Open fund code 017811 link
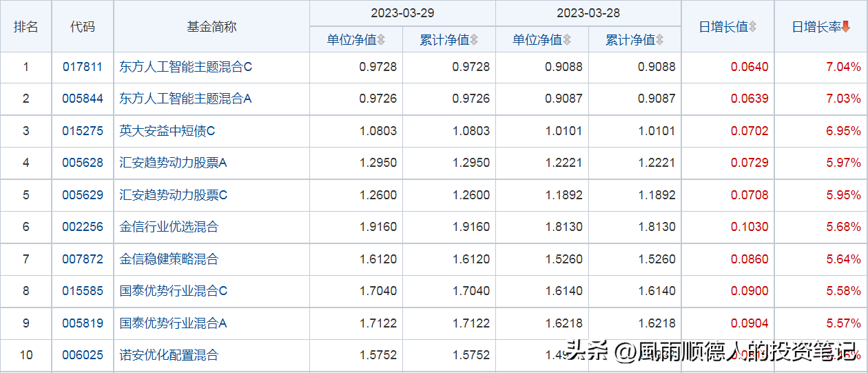The height and width of the screenshot is (373, 868). (x=83, y=67)
